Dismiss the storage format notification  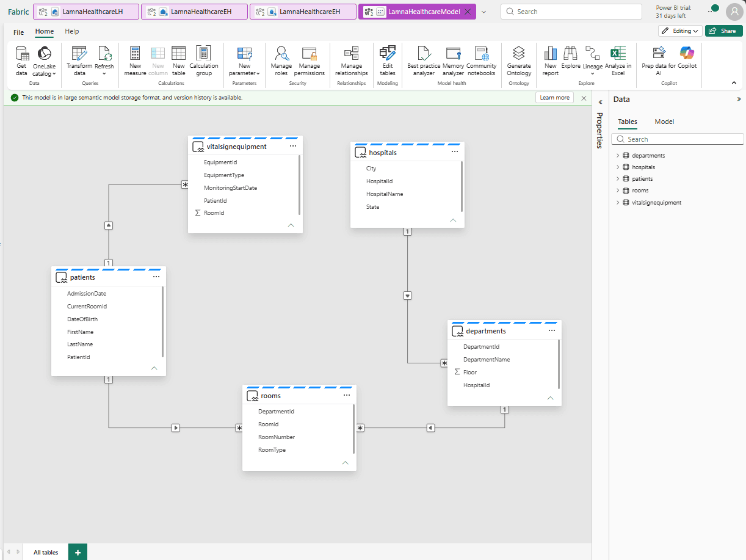coord(584,98)
